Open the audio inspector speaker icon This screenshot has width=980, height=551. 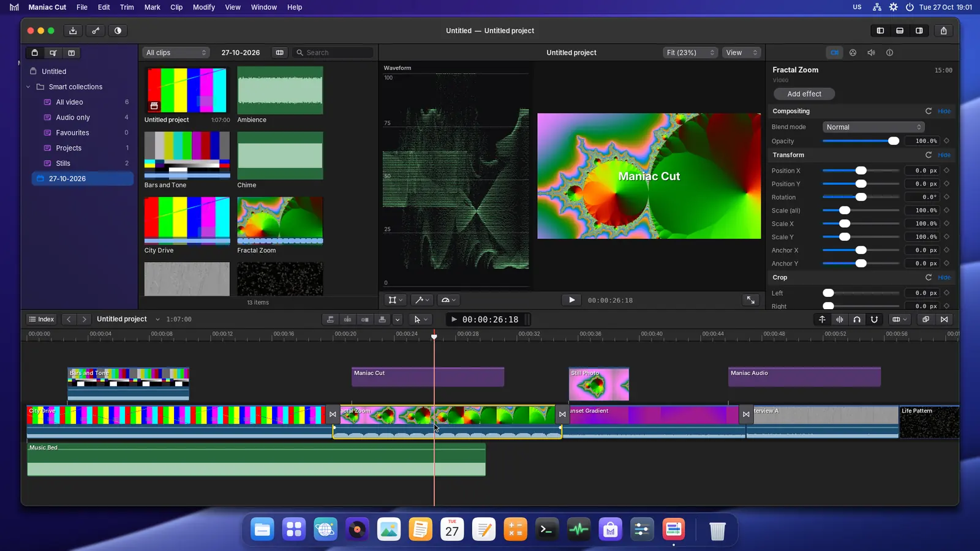click(x=872, y=53)
